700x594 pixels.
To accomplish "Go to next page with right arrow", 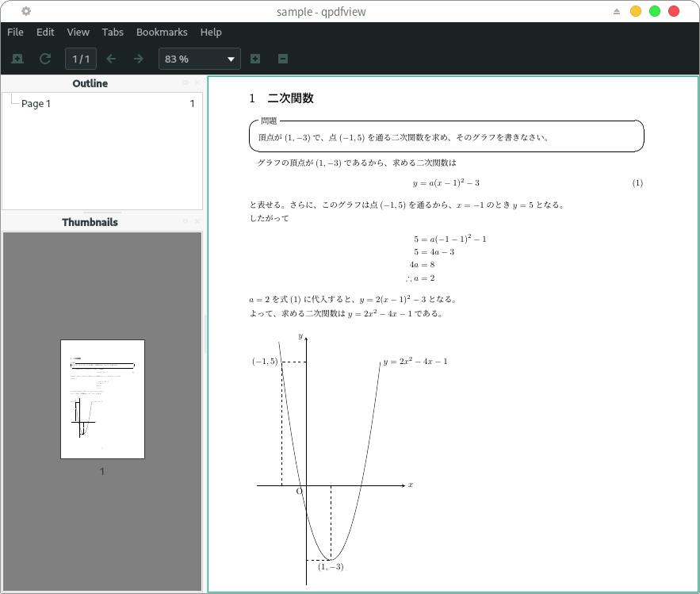I will (139, 59).
